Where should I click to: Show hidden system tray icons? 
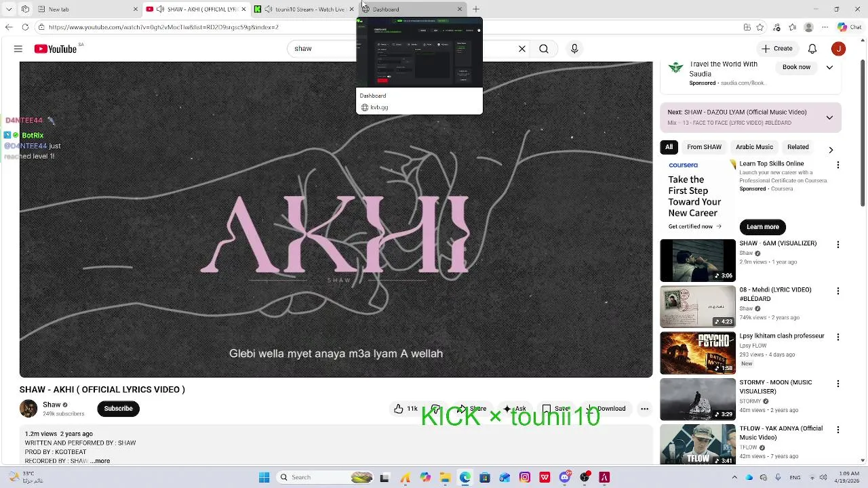[734, 477]
